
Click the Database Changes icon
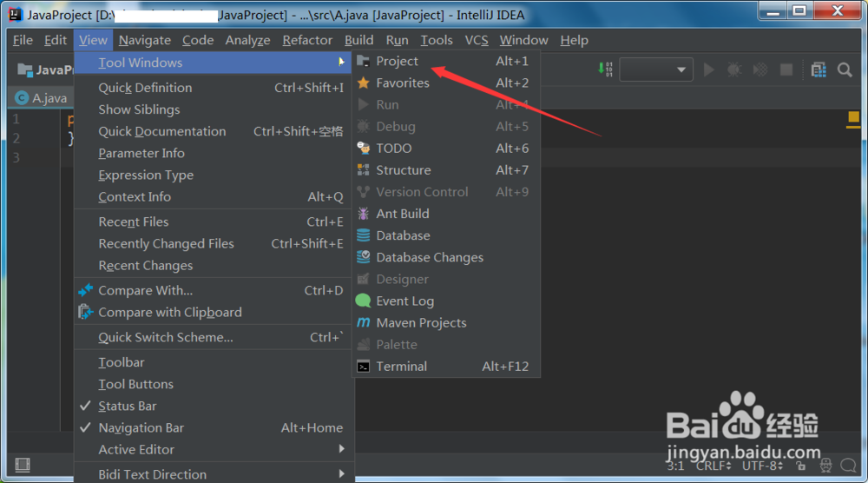pos(363,257)
